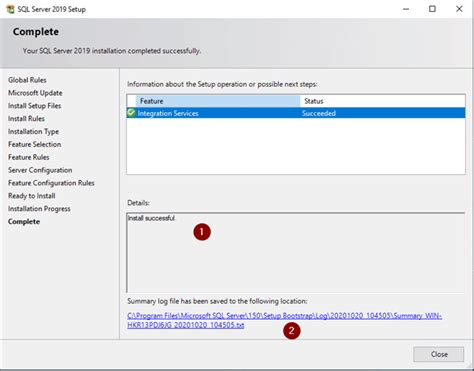Select the Integration Services feature row

296,113
